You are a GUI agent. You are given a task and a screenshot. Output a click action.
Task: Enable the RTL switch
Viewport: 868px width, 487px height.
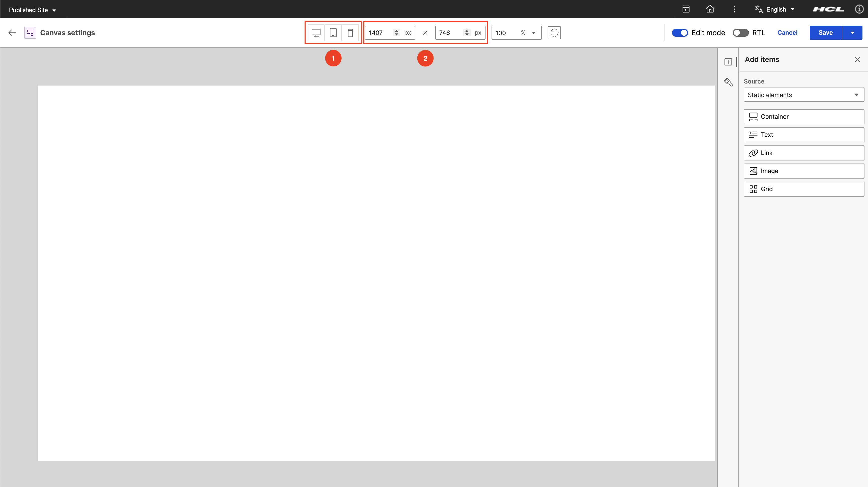tap(740, 33)
